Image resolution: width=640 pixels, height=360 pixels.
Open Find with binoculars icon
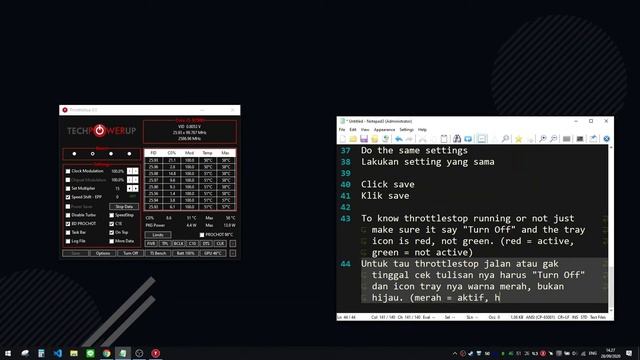[x=457, y=139]
